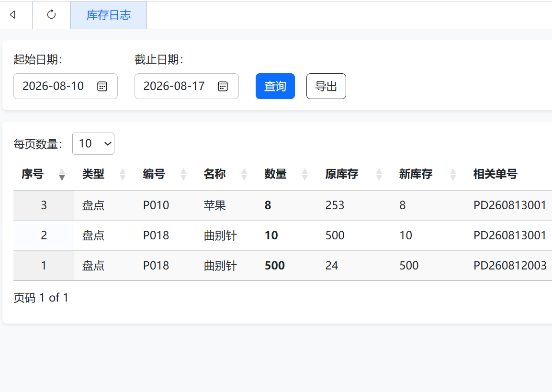Viewport: 552px width, 392px height.
Task: Click the 序号 header label
Action: point(33,174)
